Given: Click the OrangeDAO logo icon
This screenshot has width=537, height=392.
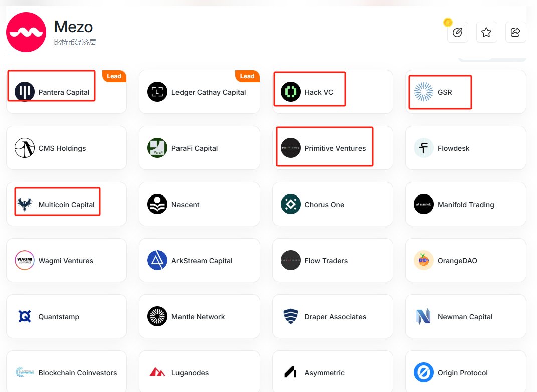Looking at the screenshot, I should [x=424, y=260].
